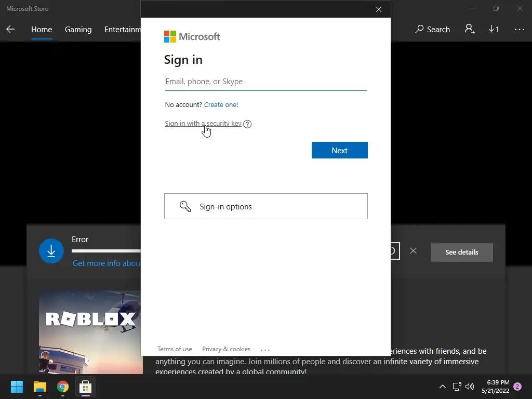Open the downloads indicator showing 1
Image resolution: width=532 pixels, height=399 pixels.
494,30
